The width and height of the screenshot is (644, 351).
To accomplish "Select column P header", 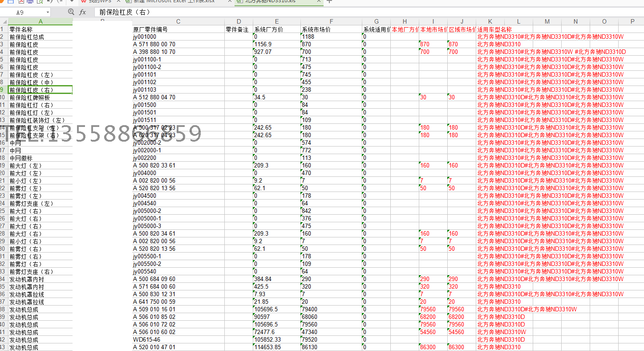I will [x=632, y=21].
